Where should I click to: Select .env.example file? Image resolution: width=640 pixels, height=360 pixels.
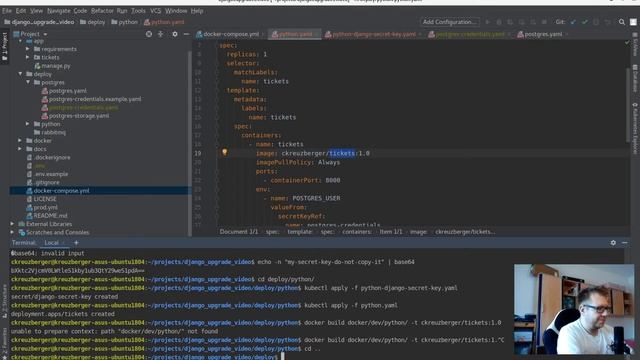pyautogui.click(x=47, y=174)
